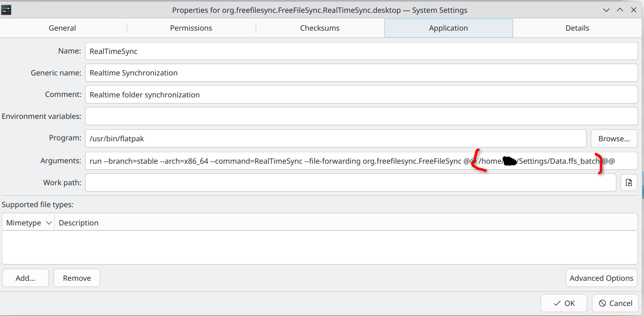Open the Details tab

coord(577,28)
